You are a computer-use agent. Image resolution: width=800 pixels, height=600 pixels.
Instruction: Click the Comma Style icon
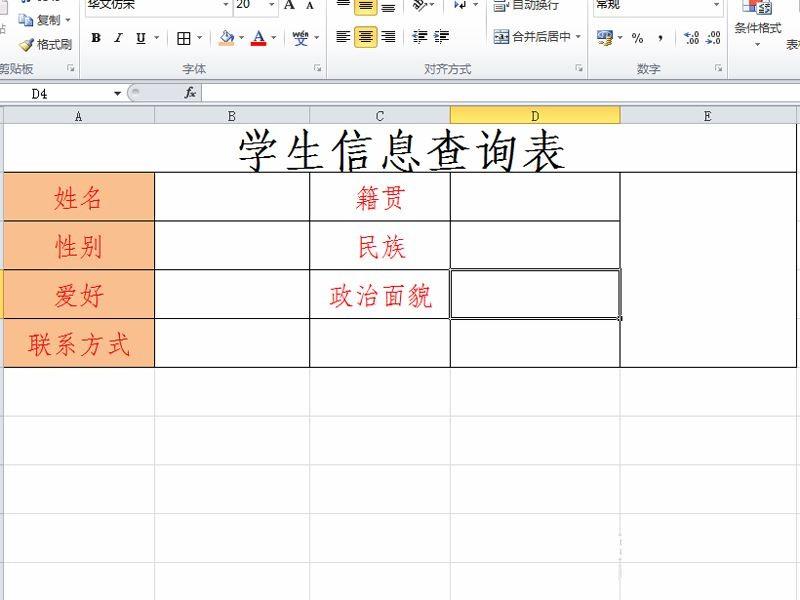pos(661,37)
